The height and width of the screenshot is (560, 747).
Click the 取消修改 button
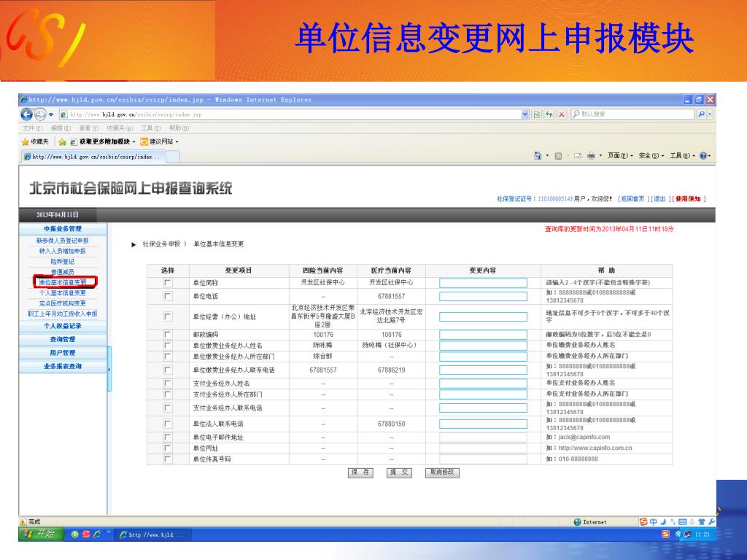[442, 472]
